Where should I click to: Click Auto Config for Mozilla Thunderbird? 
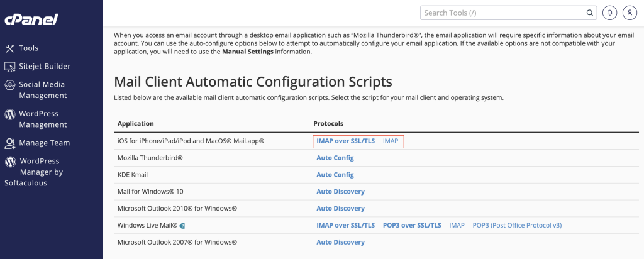point(335,158)
